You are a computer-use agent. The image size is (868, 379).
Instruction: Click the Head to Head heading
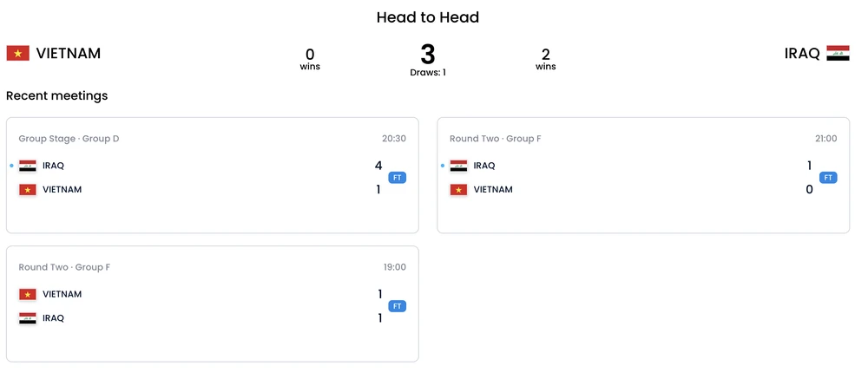pos(428,17)
